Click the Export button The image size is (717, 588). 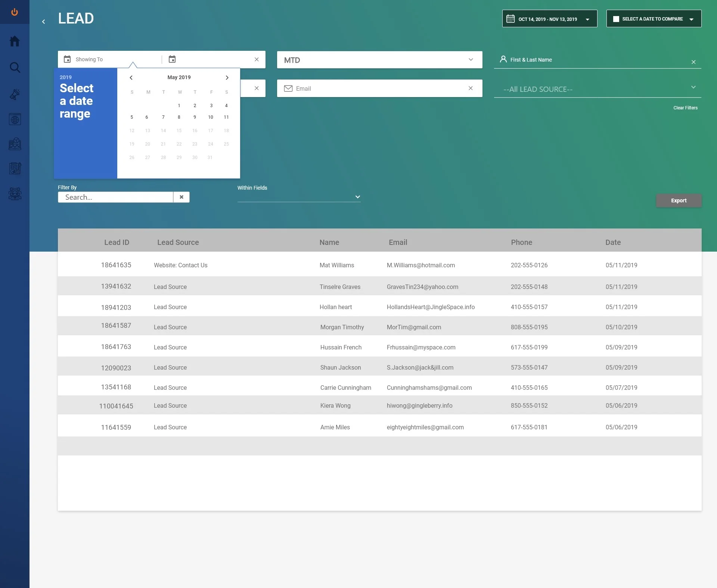click(679, 200)
